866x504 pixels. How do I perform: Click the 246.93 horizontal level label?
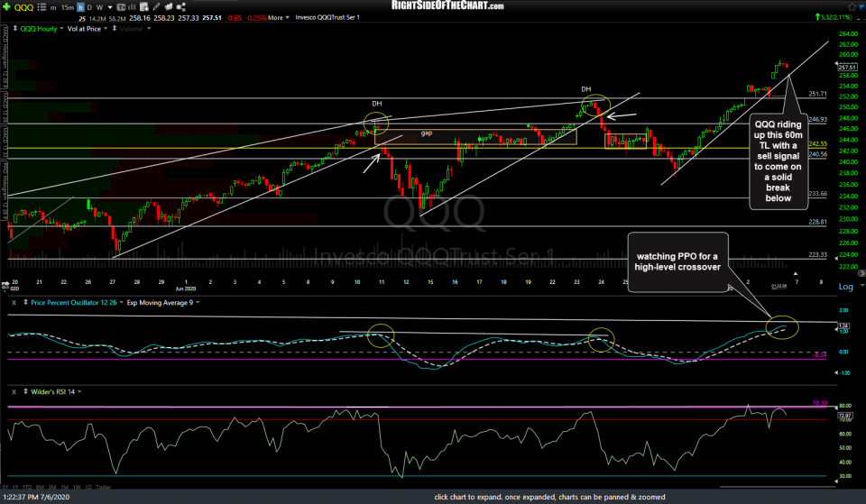[817, 119]
